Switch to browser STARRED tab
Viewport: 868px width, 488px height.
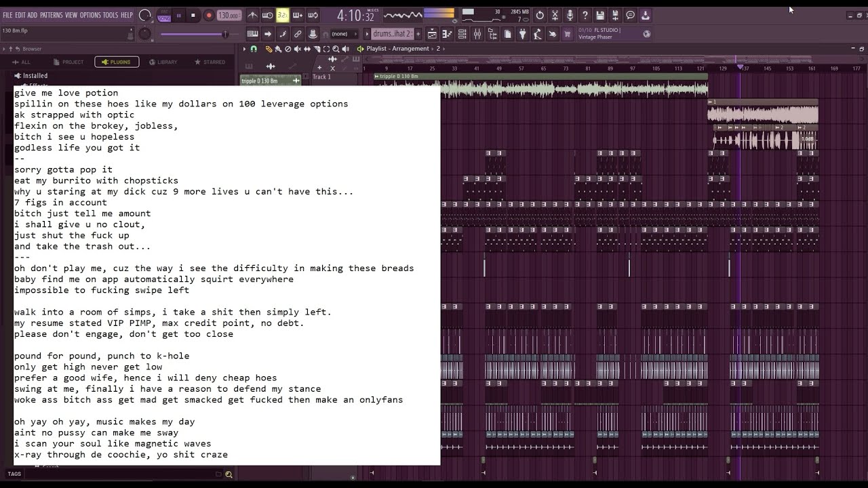click(x=210, y=62)
